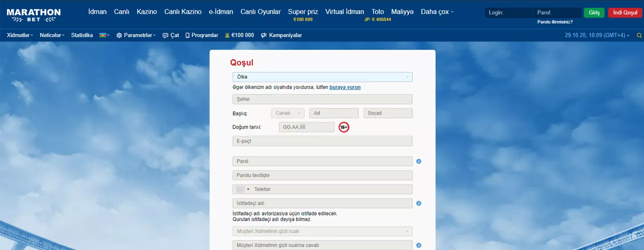
Task: Expand the Daha çox menu
Action: pos(437,12)
